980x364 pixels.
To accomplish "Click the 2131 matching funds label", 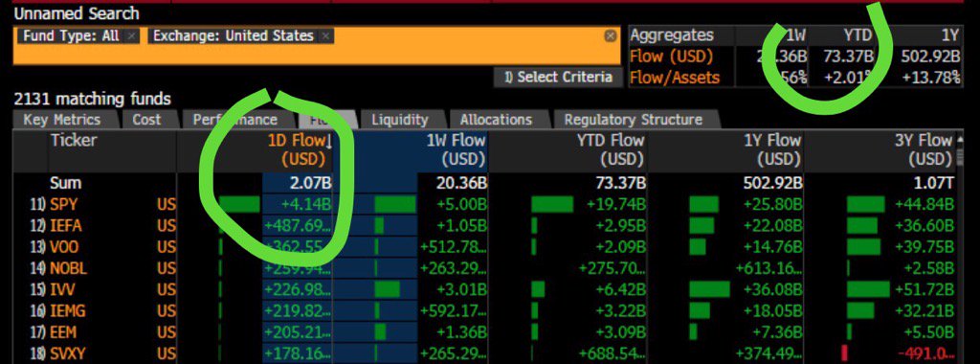I will coord(93,99).
